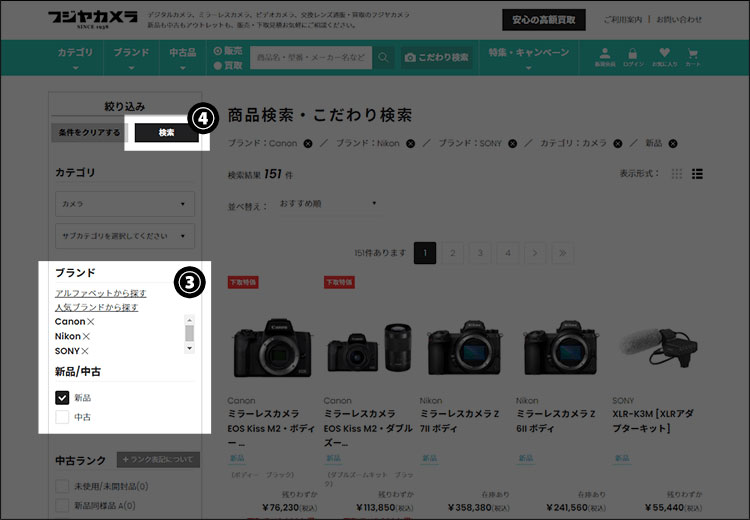Select current page 1 button

pyautogui.click(x=425, y=253)
